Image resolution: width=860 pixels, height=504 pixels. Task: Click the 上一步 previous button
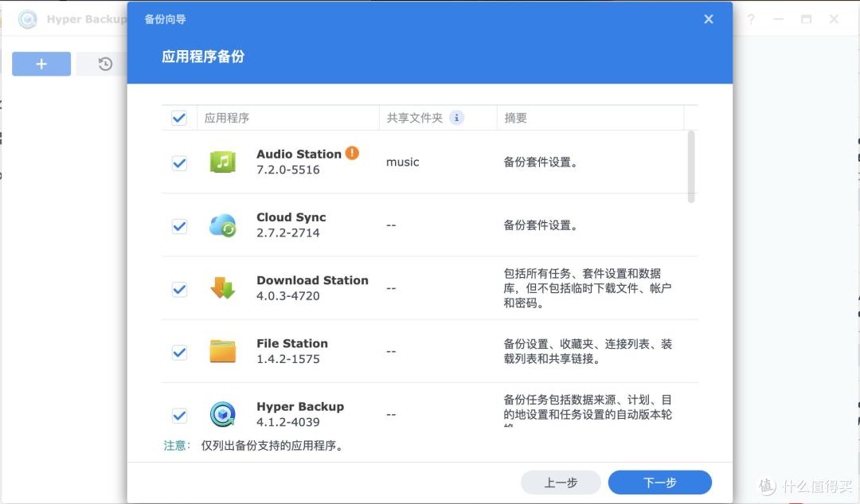(x=561, y=483)
